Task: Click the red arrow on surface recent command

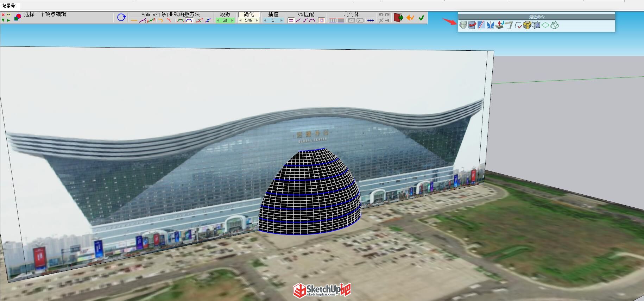Action: pos(472,25)
